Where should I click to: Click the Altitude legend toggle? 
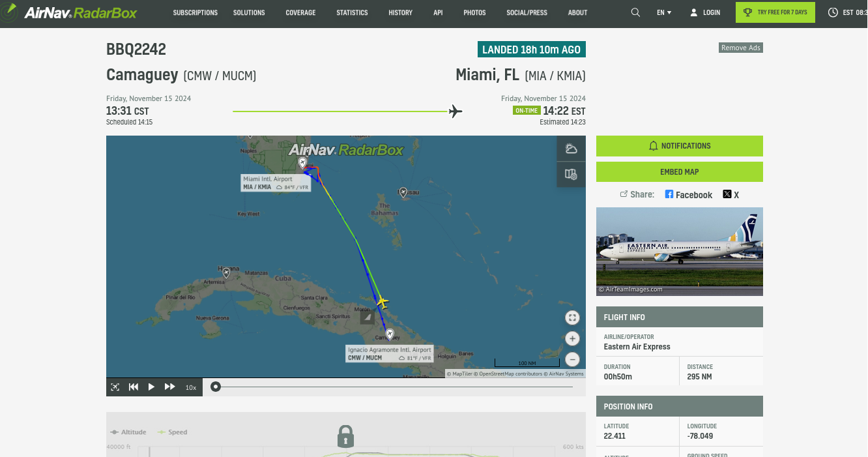tap(128, 432)
